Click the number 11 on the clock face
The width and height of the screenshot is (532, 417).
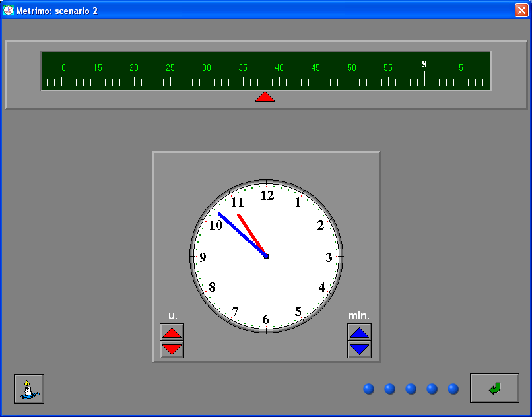[238, 203]
